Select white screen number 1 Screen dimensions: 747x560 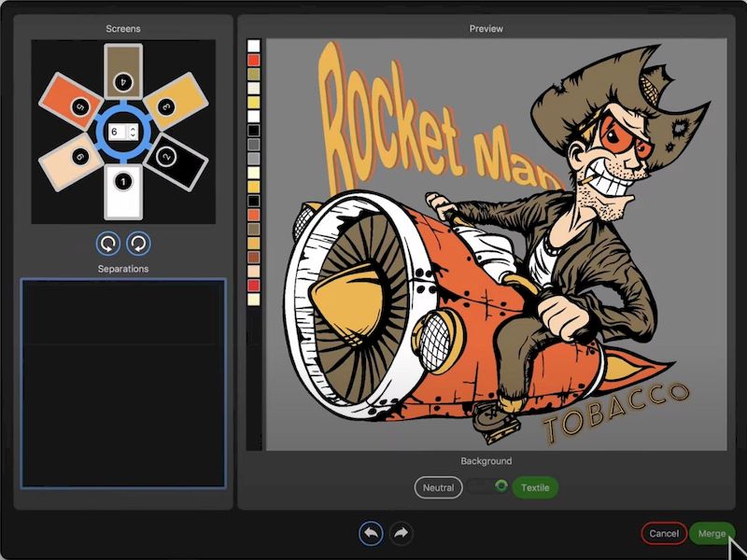pos(122,192)
